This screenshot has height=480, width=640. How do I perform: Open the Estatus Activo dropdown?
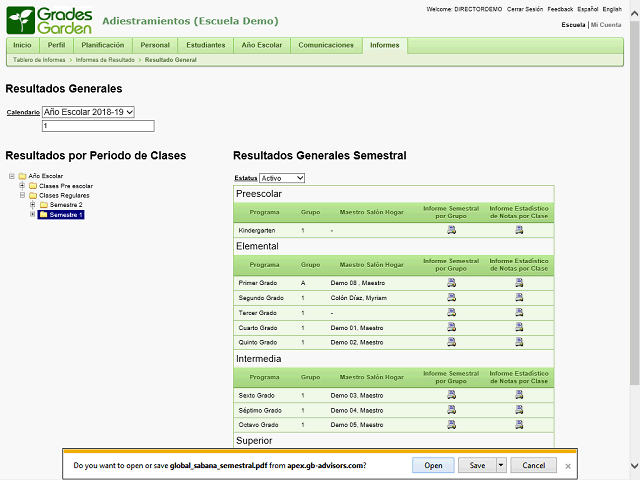(282, 178)
